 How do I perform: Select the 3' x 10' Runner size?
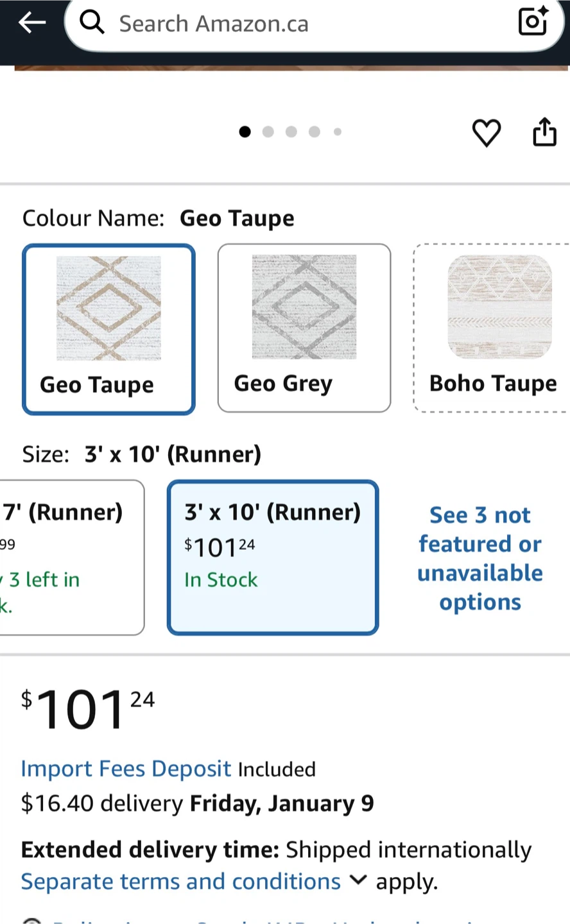(273, 557)
